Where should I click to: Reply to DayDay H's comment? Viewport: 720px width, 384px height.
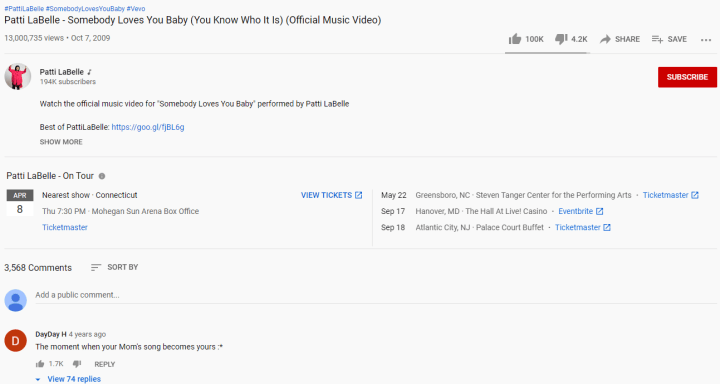click(x=105, y=364)
